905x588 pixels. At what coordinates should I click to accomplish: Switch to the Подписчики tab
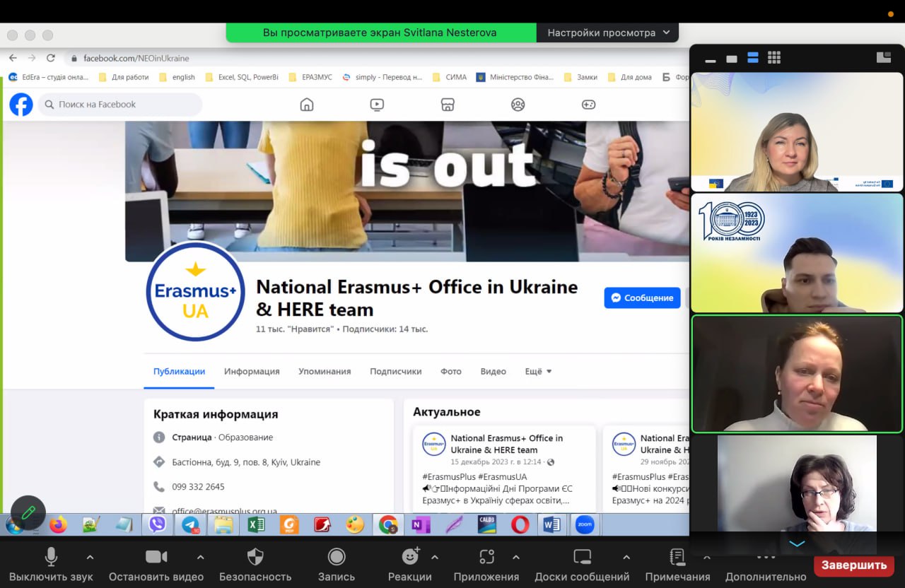coord(395,371)
